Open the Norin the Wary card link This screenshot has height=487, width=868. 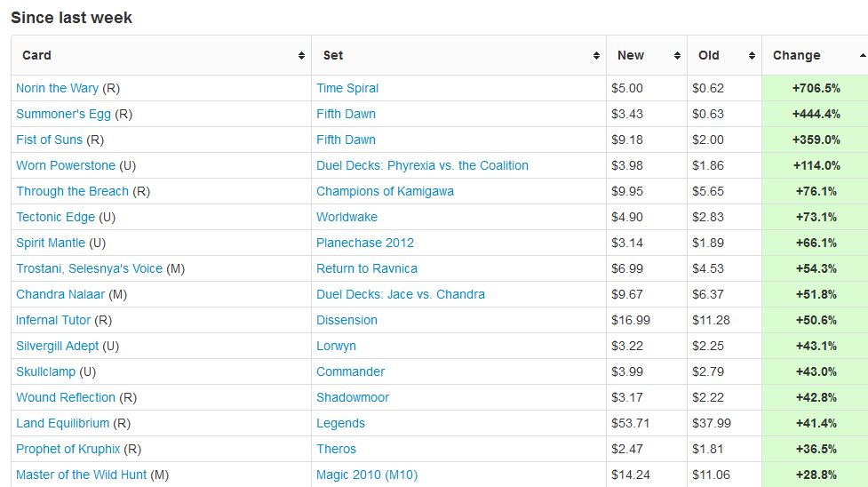click(57, 88)
